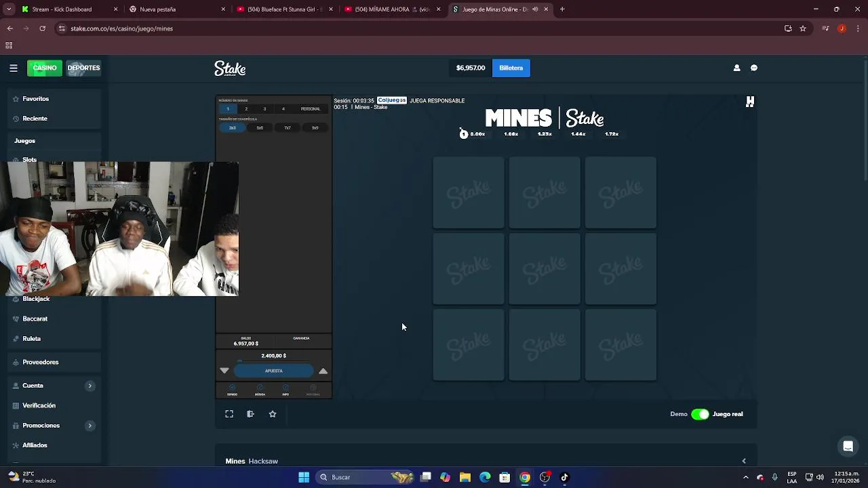The width and height of the screenshot is (868, 488).
Task: Toggle fullscreen mode for the game
Action: (229, 414)
